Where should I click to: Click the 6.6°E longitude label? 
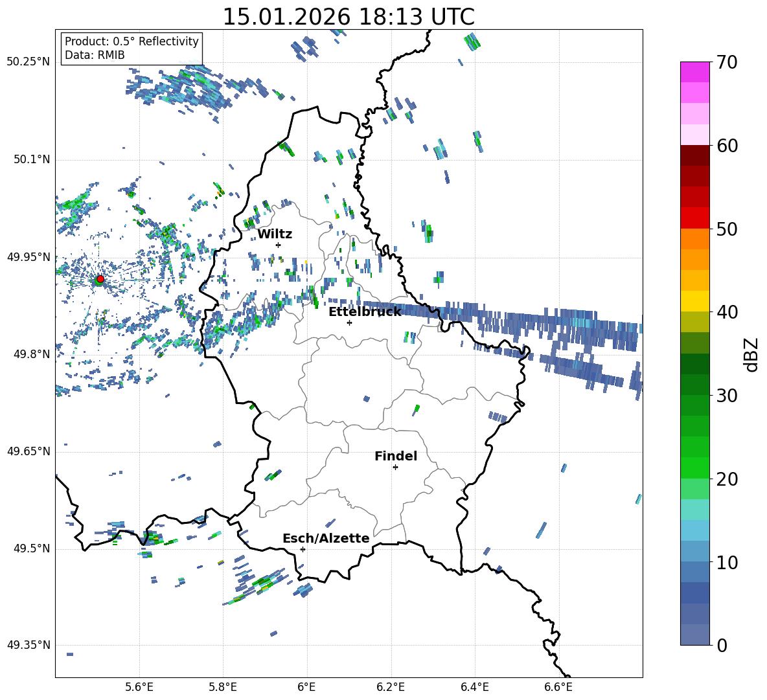coord(558,687)
